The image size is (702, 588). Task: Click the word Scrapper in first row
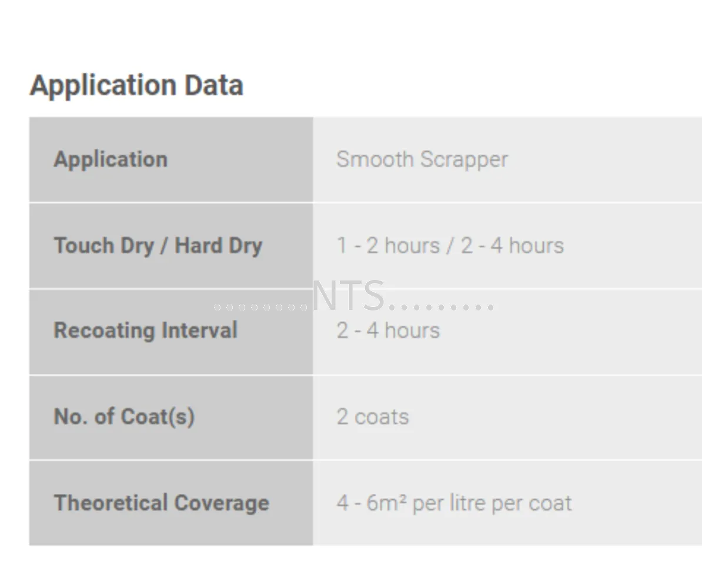tap(464, 160)
